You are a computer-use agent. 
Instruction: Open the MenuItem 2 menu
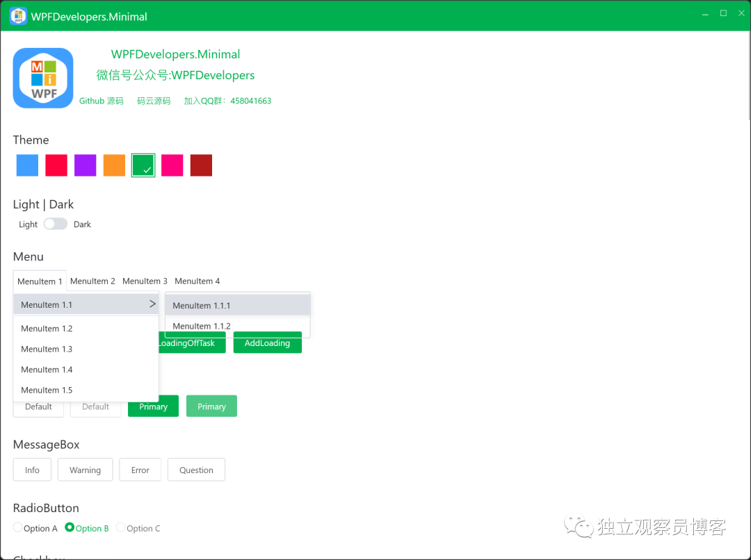click(x=92, y=281)
